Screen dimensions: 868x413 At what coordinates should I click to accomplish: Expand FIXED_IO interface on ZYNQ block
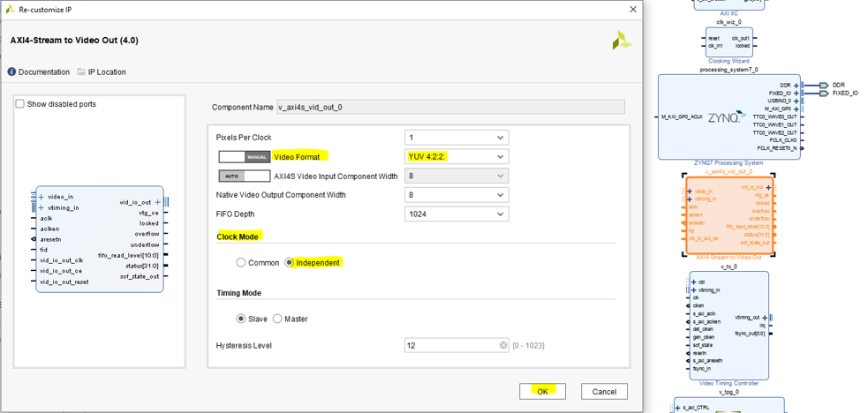[796, 94]
